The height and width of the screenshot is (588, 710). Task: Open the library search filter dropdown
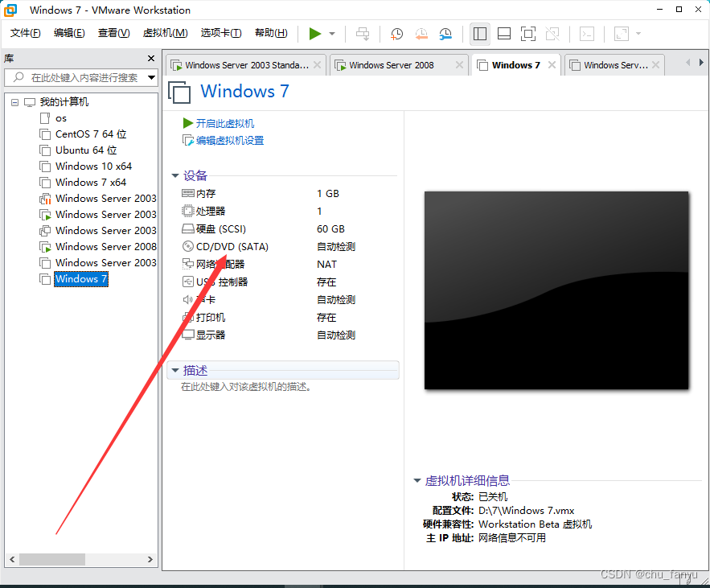(152, 77)
